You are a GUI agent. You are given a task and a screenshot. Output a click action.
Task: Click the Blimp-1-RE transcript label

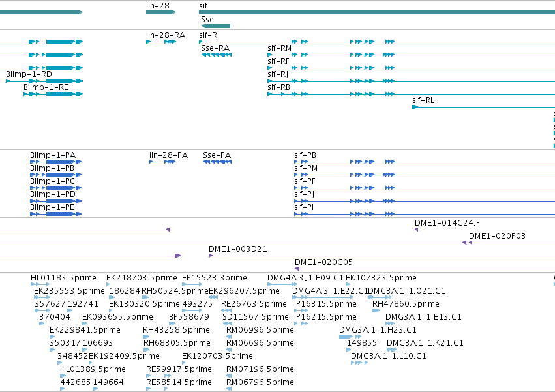[x=46, y=87]
